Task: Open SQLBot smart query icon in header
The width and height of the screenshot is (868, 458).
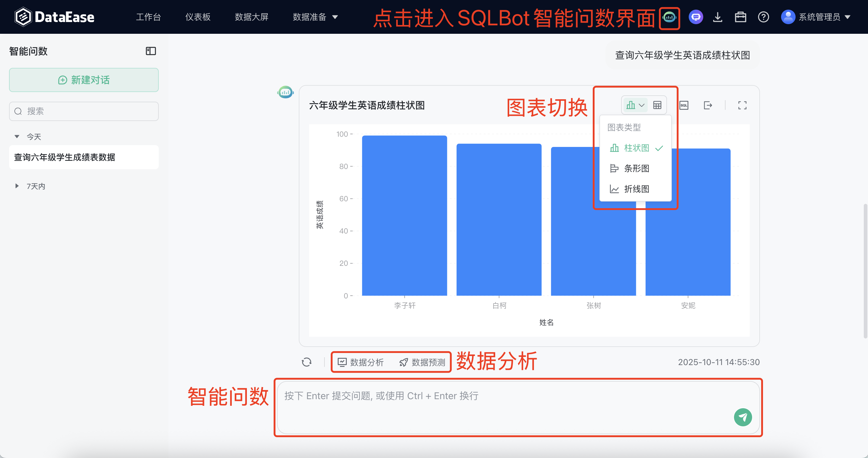Action: [x=669, y=17]
